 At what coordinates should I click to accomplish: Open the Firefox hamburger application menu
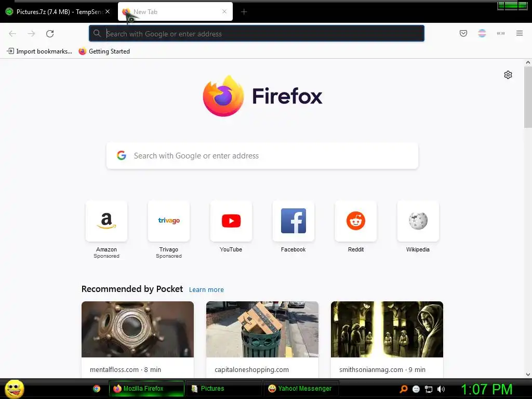(x=520, y=33)
